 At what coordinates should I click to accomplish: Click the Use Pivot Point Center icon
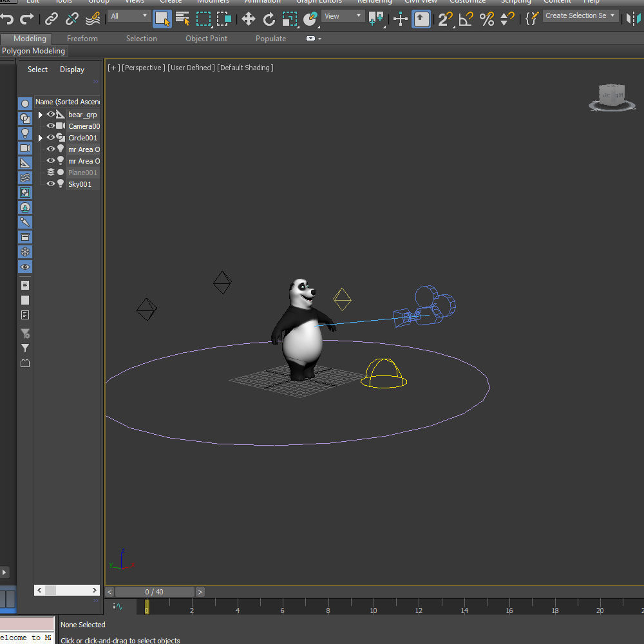(x=376, y=19)
